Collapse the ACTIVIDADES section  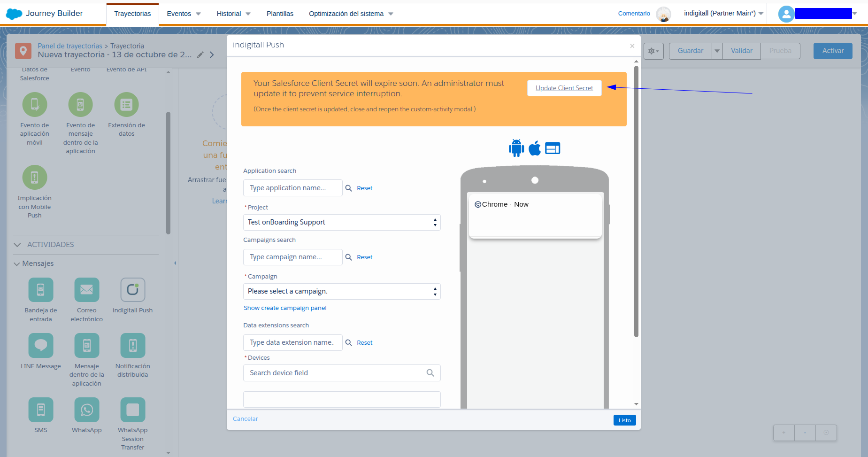[17, 245]
